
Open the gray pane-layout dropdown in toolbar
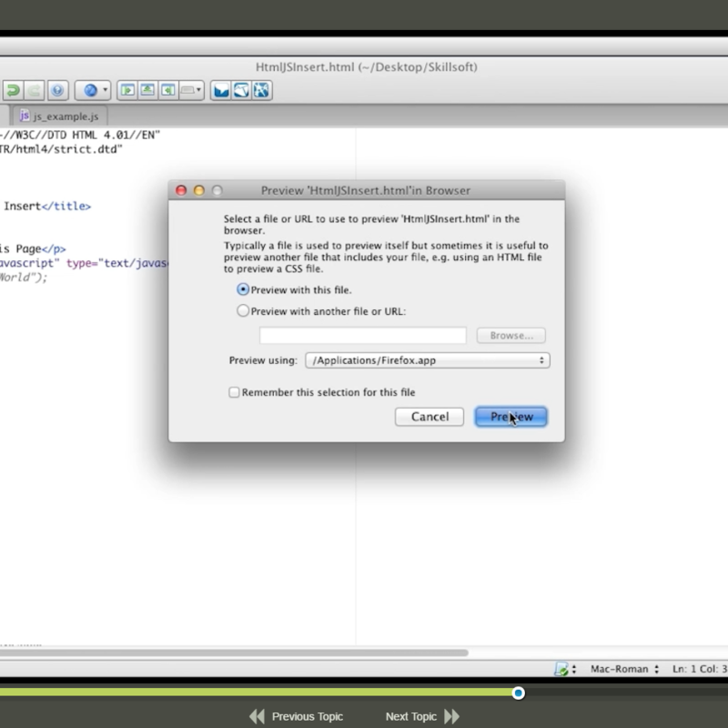click(191, 90)
